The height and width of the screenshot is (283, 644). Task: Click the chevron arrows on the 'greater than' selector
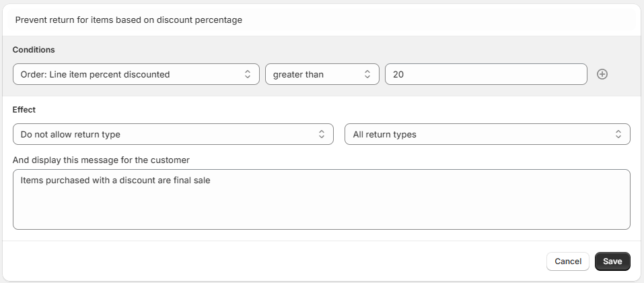pyautogui.click(x=367, y=74)
